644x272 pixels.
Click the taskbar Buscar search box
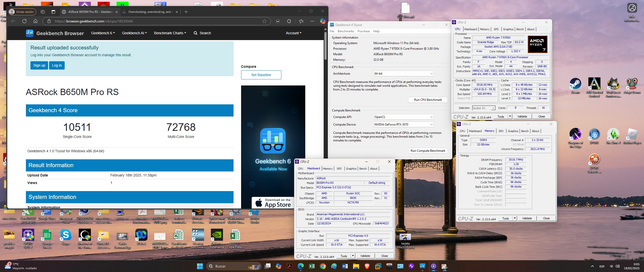tap(234, 266)
